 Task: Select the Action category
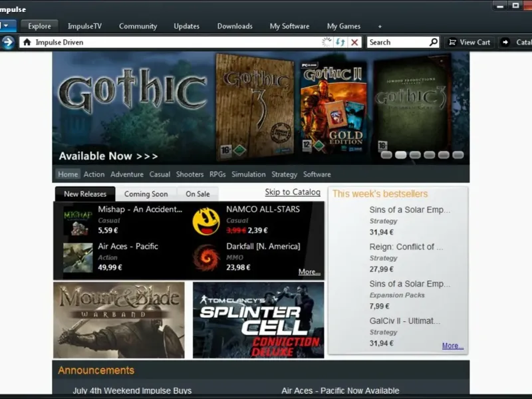94,174
